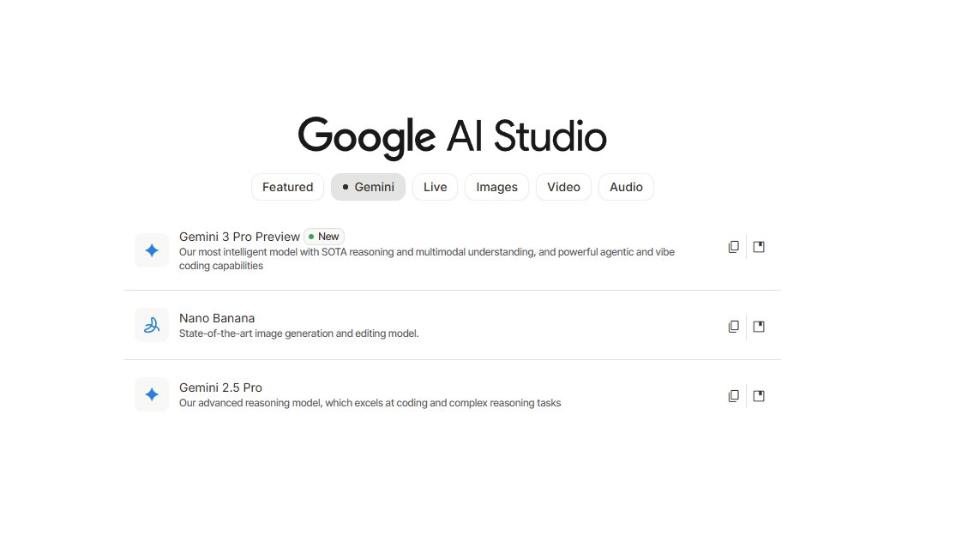Screen dimensions: 980x547
Task: Open Gemini 2.5 Pro docs icon
Action: [759, 396]
